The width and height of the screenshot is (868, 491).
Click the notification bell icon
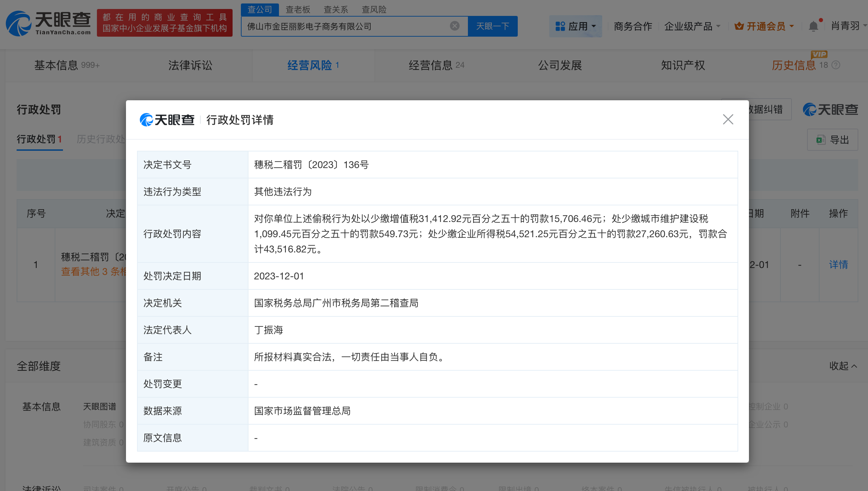pyautogui.click(x=814, y=26)
